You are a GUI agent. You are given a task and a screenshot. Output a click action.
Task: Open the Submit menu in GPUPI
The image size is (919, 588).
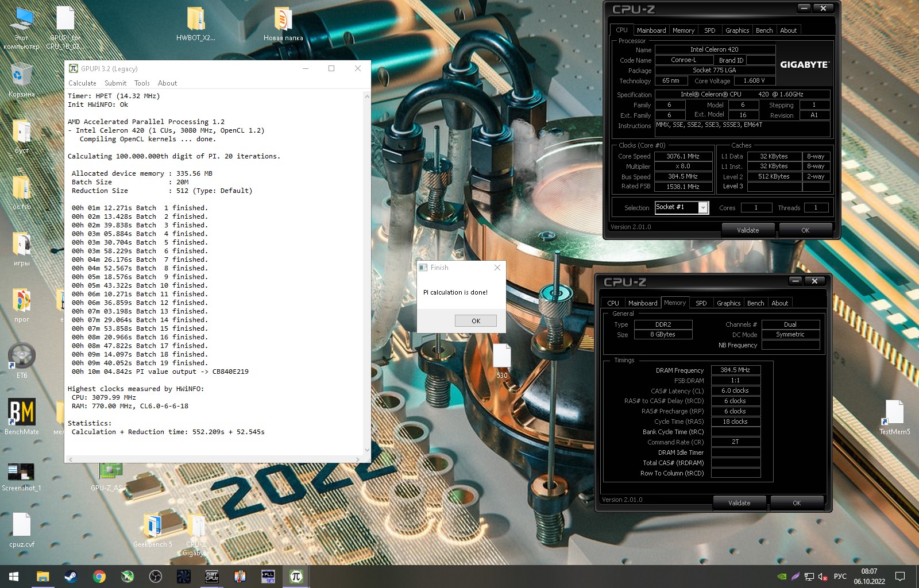115,83
